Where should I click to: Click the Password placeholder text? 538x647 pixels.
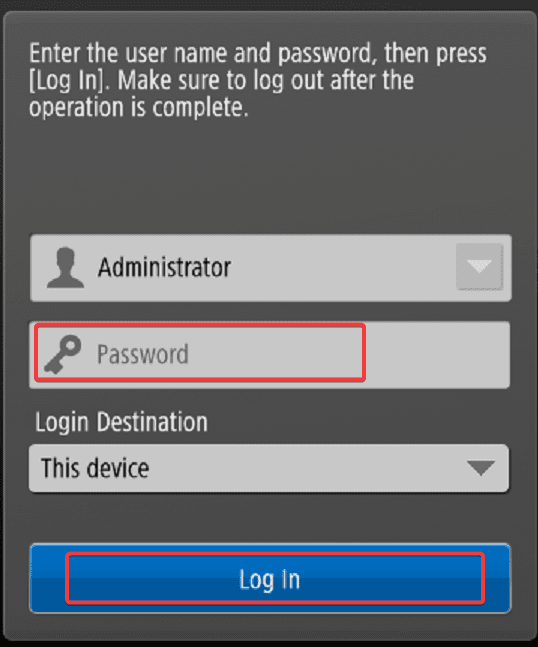pyautogui.click(x=143, y=354)
